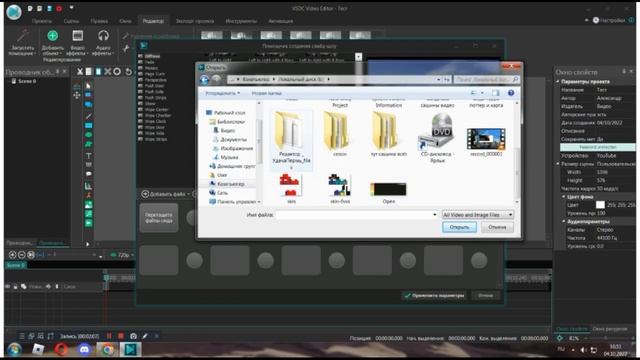Click the blue Help icon in Open dialog
This screenshot has height=360, width=640.
(x=511, y=93)
